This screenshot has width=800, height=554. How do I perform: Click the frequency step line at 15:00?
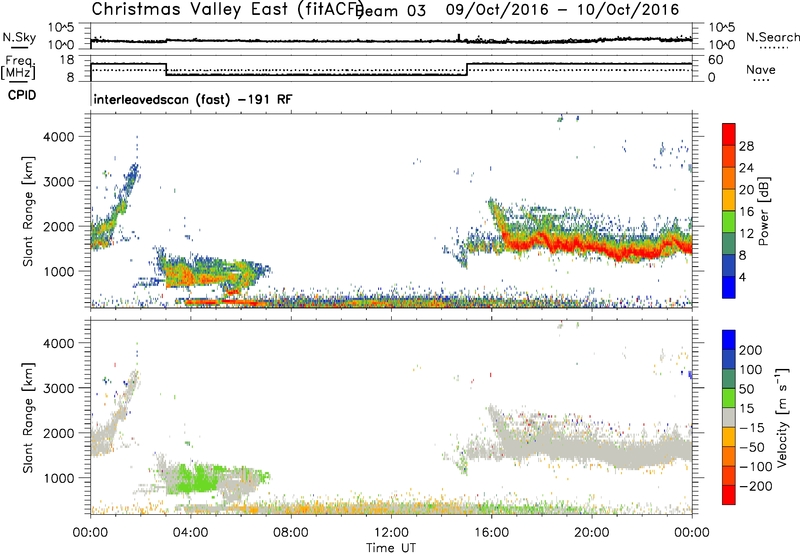467,69
